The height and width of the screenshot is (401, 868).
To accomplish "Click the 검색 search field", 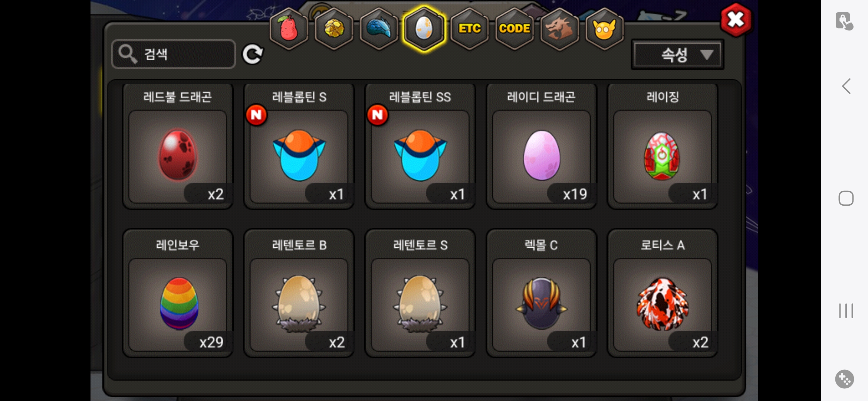I will 174,54.
